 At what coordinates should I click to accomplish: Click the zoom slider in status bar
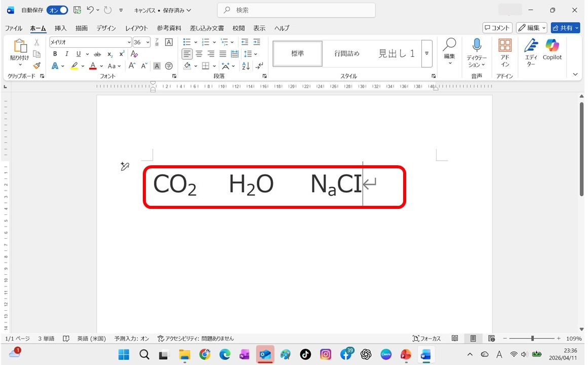click(532, 339)
